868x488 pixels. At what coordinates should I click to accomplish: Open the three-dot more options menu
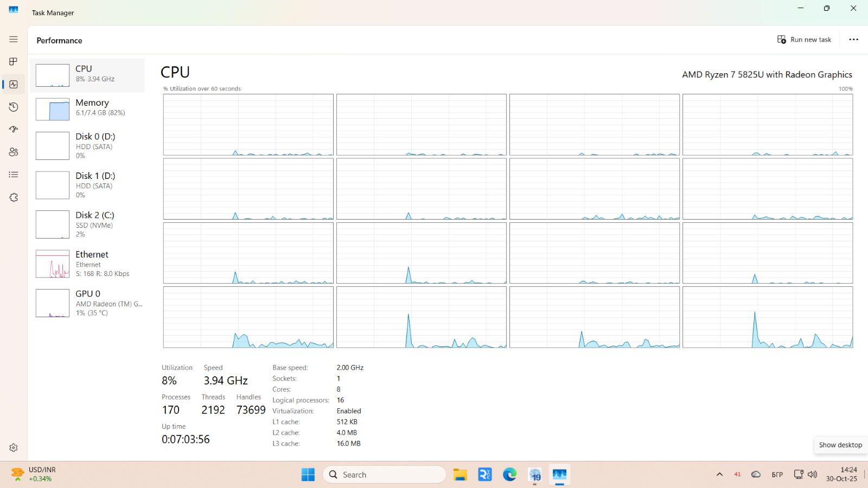click(x=853, y=40)
